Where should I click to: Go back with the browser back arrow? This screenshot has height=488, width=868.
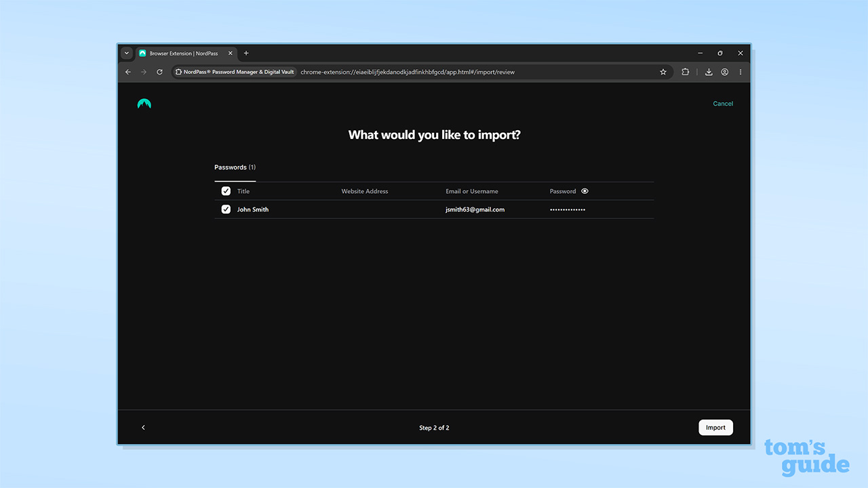click(x=128, y=72)
